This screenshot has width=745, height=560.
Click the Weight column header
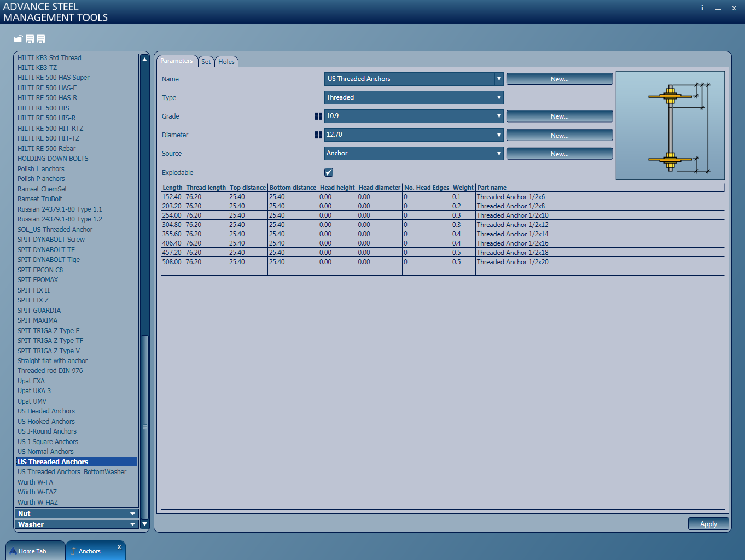(463, 188)
